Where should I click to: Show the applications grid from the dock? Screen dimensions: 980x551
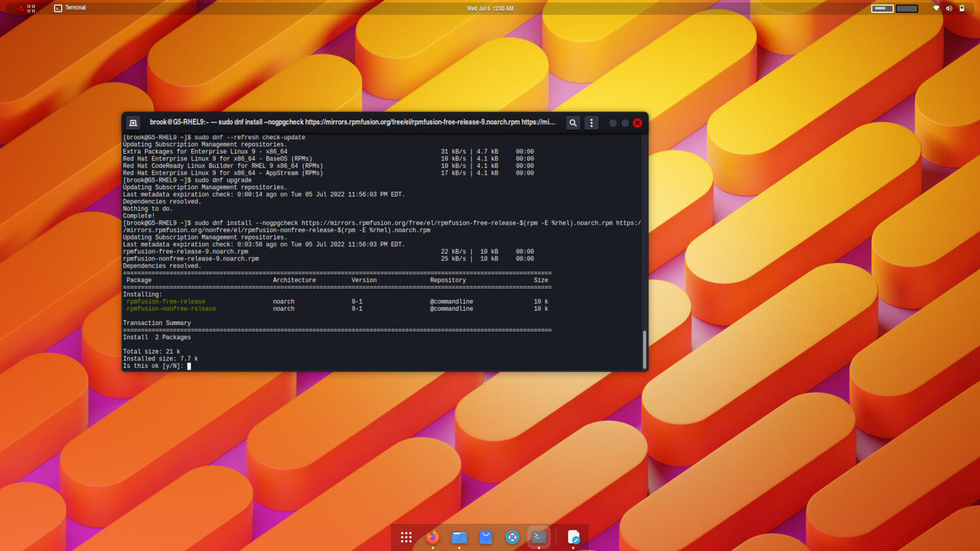pos(406,537)
